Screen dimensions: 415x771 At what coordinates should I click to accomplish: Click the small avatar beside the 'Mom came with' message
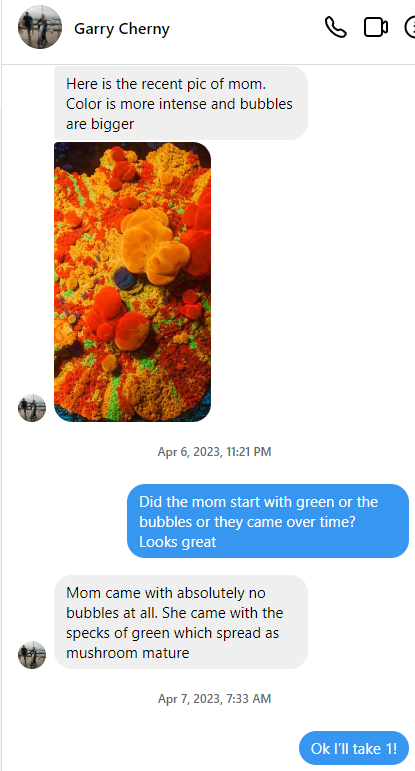coord(32,654)
